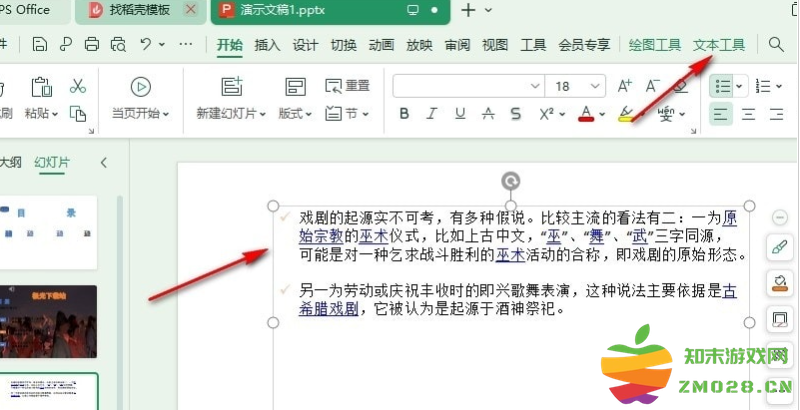Open the font color dropdown arrow
The width and height of the screenshot is (800, 410).
pyautogui.click(x=603, y=114)
